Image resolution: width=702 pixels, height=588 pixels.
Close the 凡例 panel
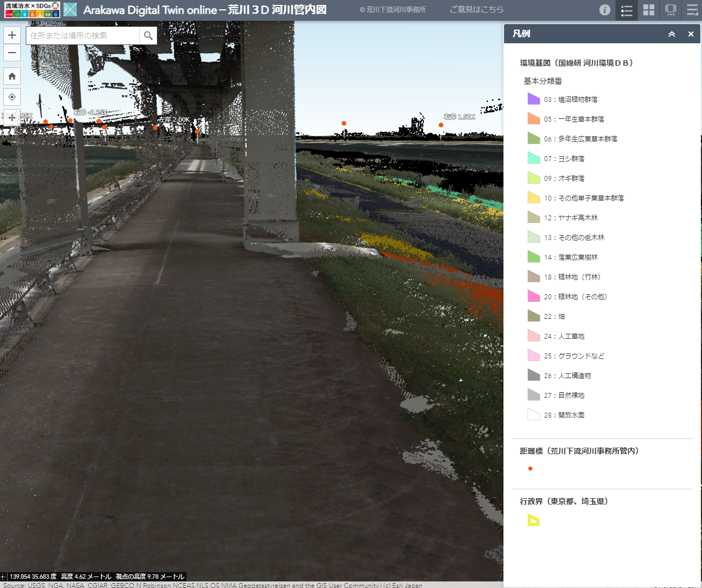690,34
